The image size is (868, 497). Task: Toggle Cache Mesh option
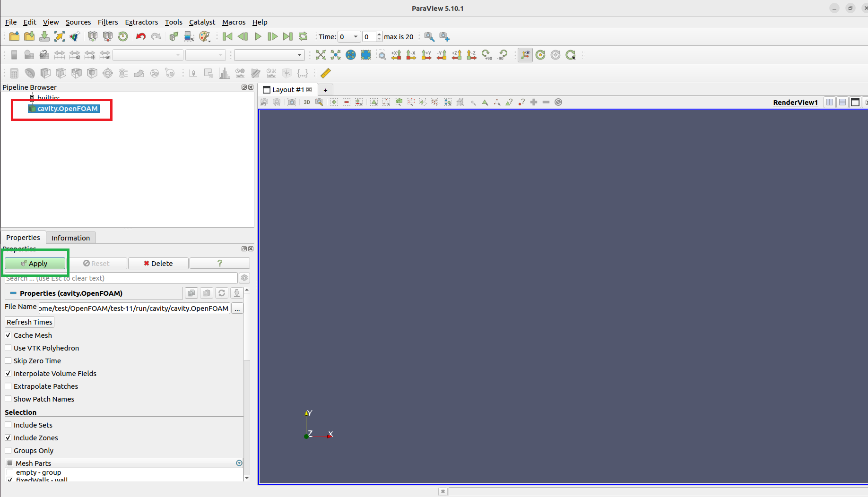(x=8, y=335)
